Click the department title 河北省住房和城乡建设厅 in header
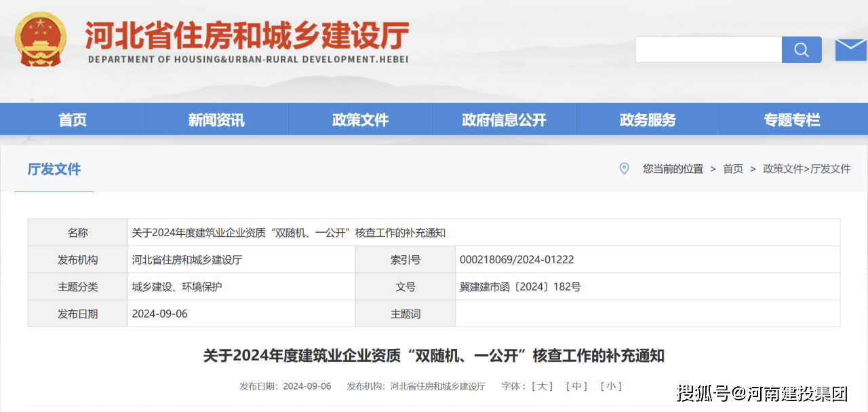Viewport: 868px width, 412px height. pos(248,35)
